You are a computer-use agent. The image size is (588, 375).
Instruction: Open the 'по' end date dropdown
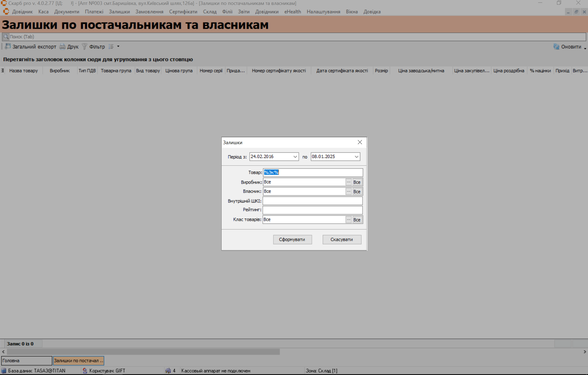click(x=356, y=157)
